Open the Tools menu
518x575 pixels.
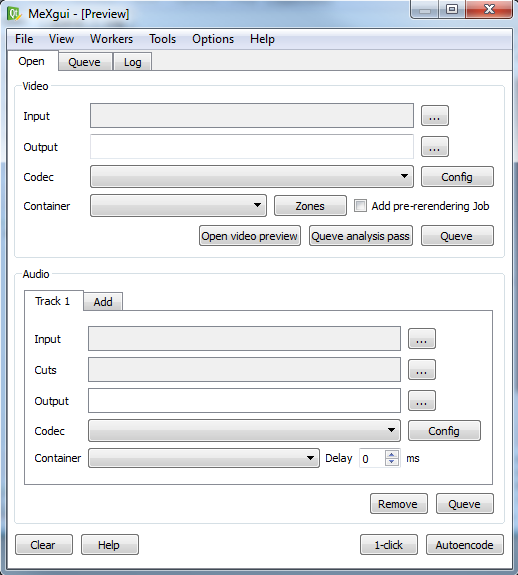coord(162,39)
